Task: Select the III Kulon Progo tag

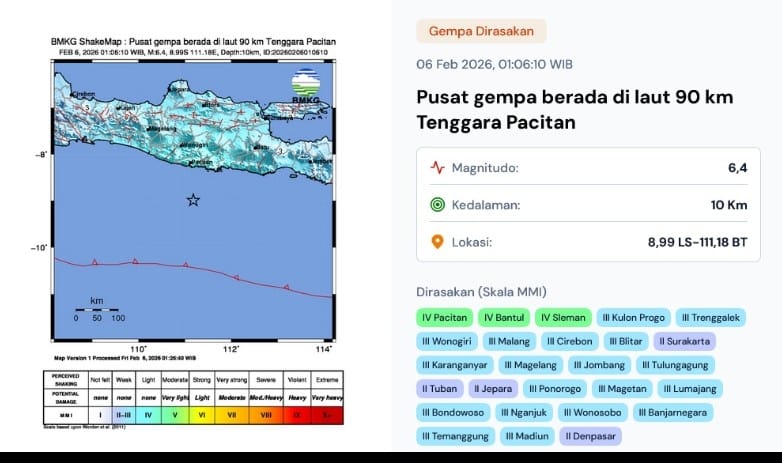Action: [x=634, y=318]
